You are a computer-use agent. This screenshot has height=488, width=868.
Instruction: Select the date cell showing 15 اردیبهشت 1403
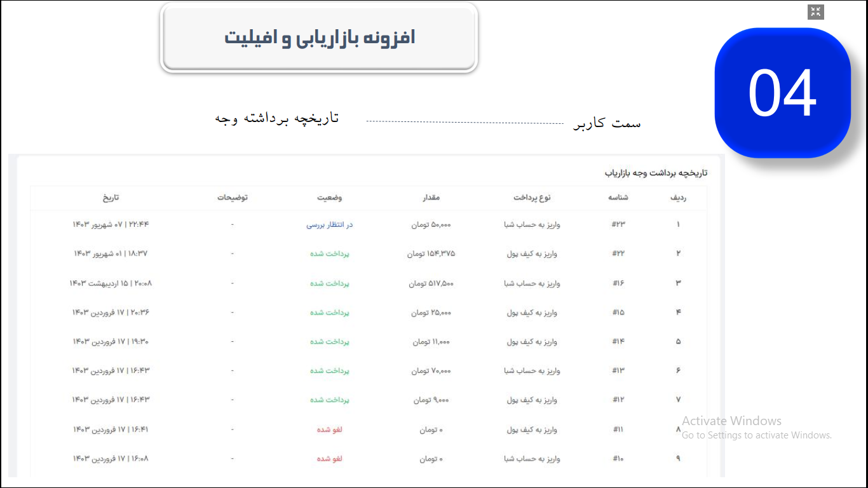click(111, 283)
